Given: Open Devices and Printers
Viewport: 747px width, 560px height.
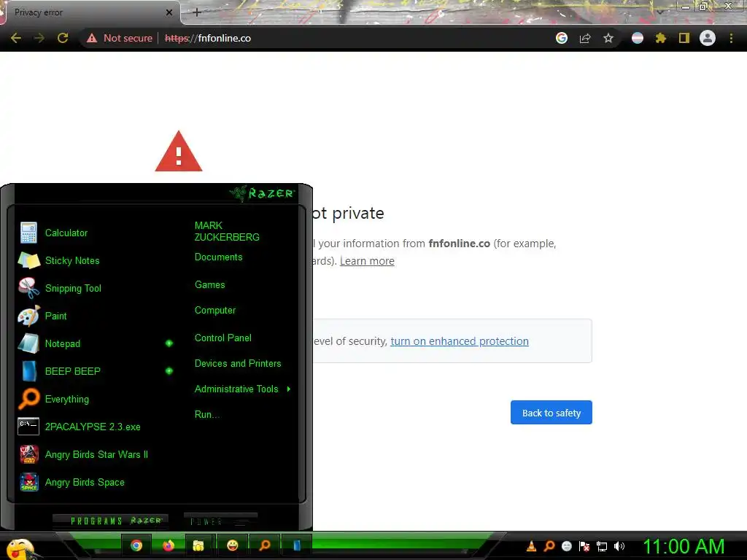Looking at the screenshot, I should coord(238,363).
